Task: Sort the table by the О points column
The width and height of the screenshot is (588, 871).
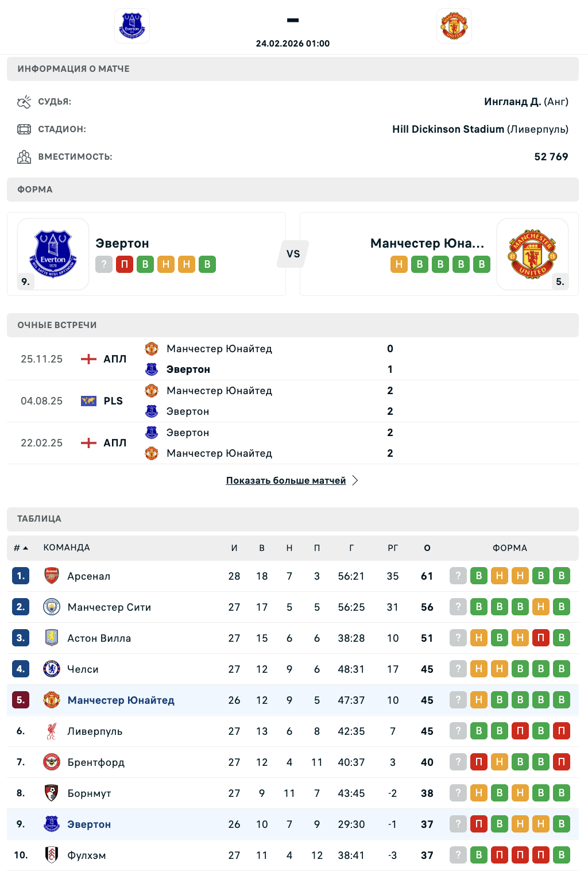Action: point(427,548)
